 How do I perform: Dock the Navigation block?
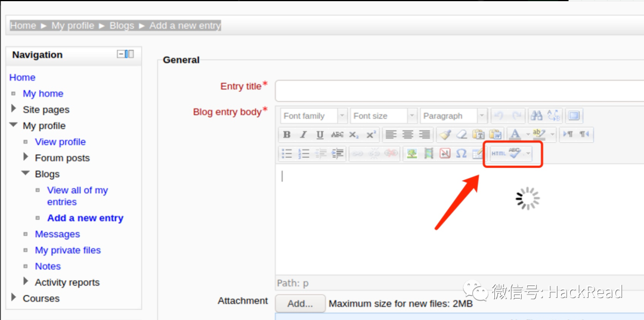(130, 54)
